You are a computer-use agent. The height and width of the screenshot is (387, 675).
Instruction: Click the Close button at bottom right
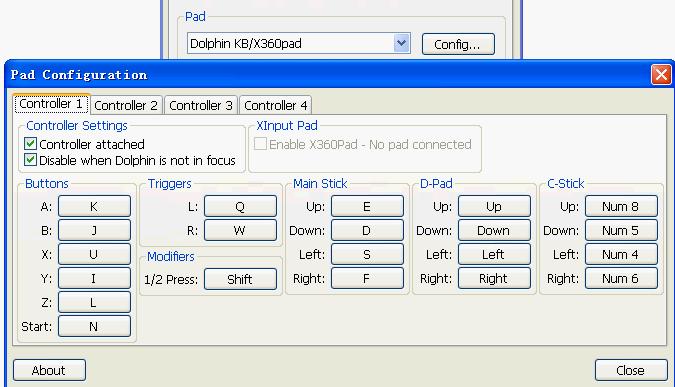(631, 370)
